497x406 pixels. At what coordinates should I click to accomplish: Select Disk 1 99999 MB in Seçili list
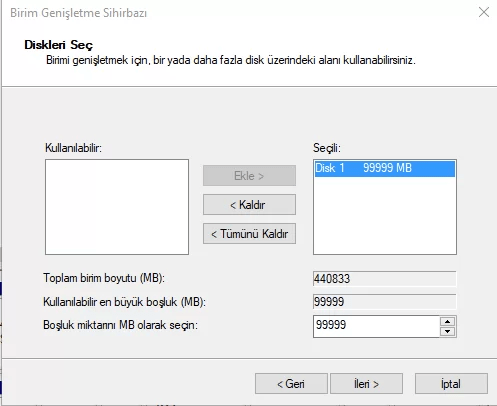pyautogui.click(x=385, y=168)
